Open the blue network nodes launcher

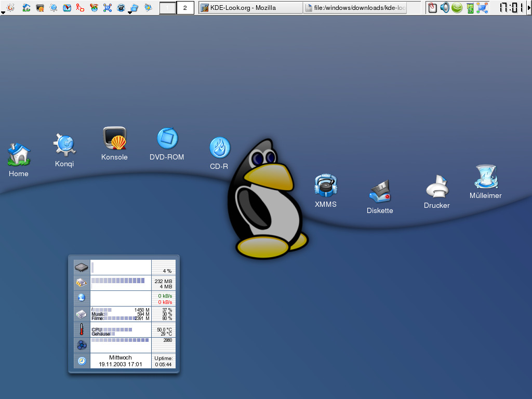[x=108, y=7]
